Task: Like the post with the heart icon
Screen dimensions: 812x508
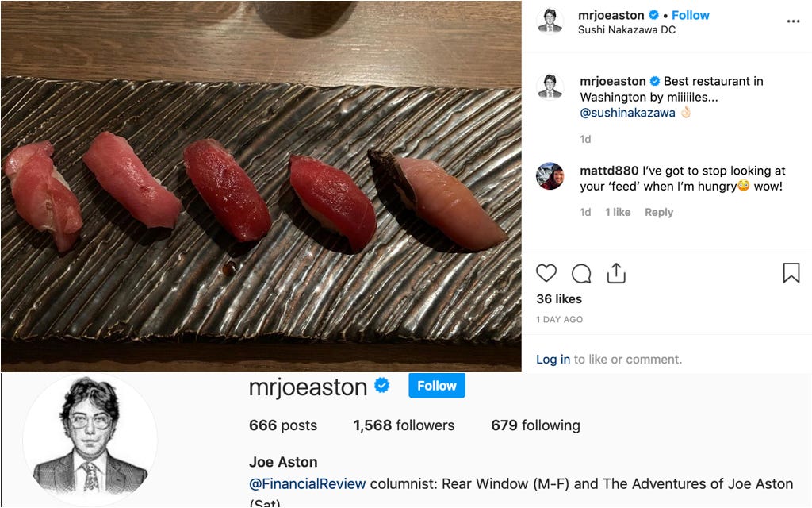Action: tap(546, 273)
